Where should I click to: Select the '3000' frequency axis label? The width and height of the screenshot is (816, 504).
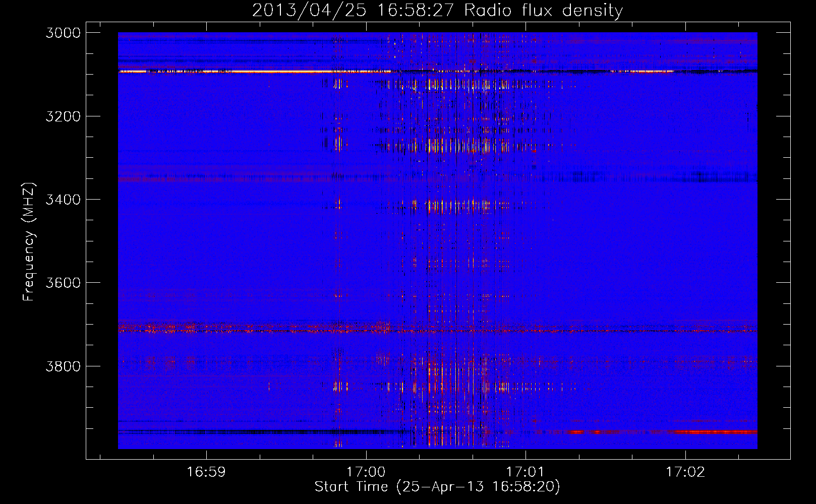[63, 33]
